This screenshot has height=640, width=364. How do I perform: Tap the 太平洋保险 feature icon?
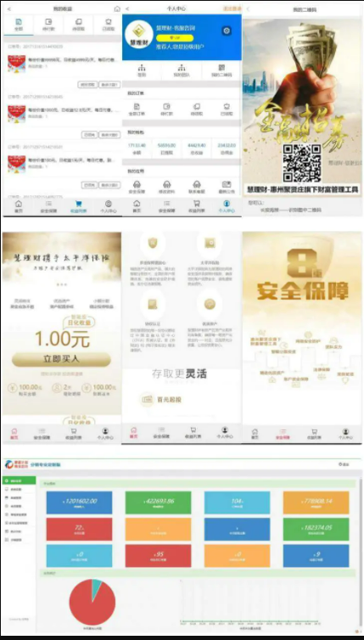pyautogui.click(x=210, y=244)
